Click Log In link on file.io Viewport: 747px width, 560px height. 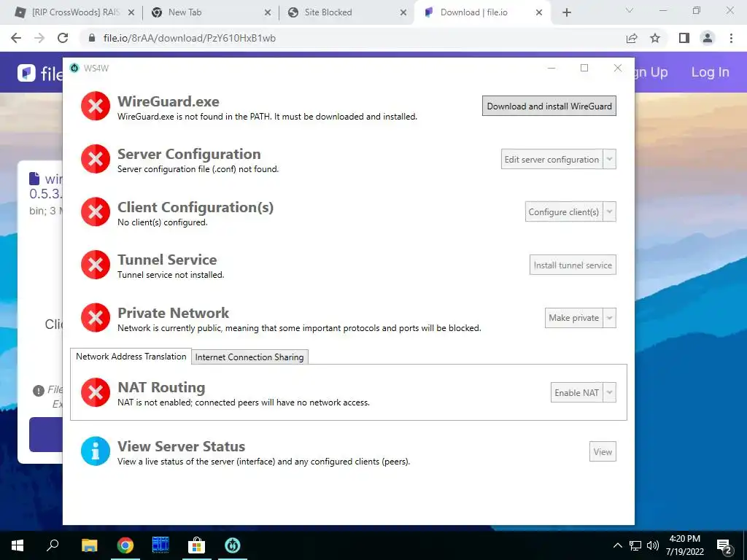[x=710, y=72]
